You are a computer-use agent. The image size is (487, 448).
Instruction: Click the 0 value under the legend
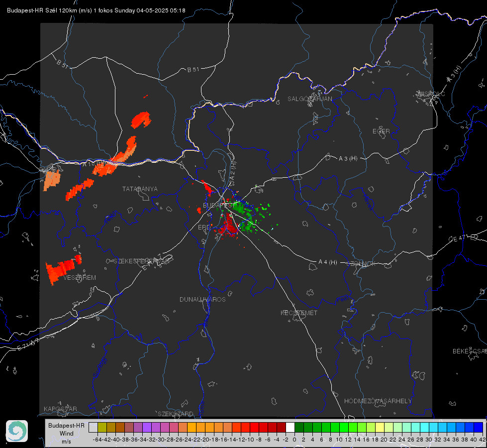[x=294, y=440]
